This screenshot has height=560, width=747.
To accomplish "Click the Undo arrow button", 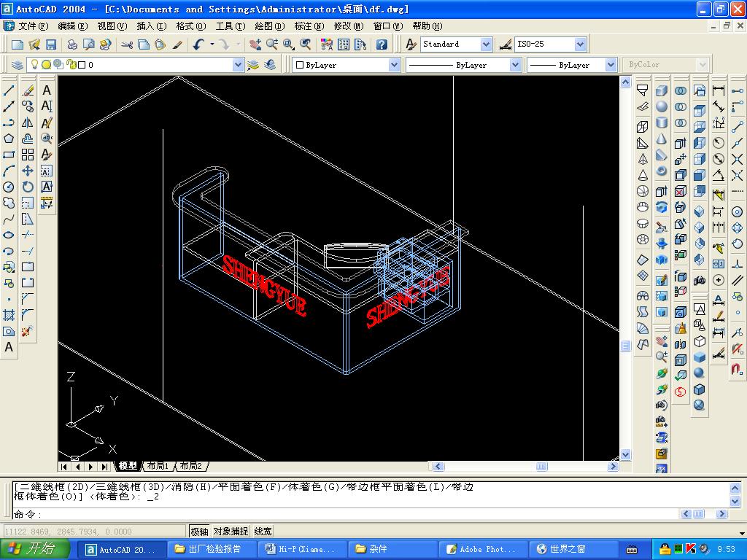I will pos(198,44).
